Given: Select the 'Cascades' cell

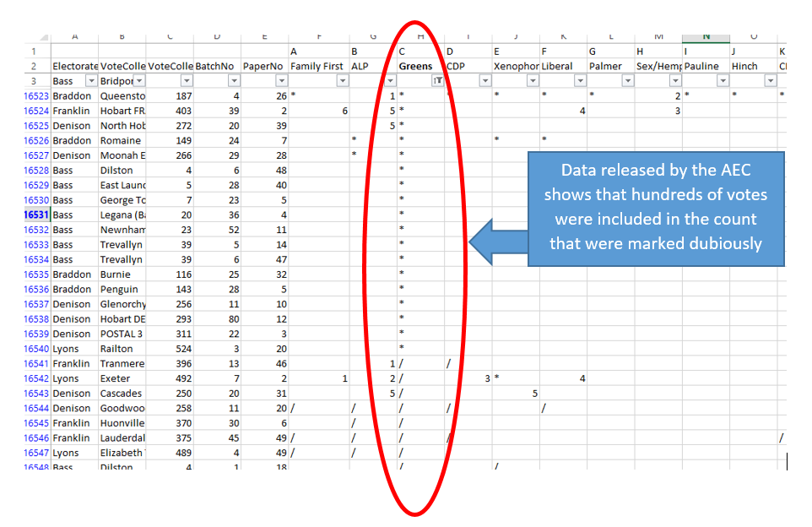Looking at the screenshot, I should 122,394.
